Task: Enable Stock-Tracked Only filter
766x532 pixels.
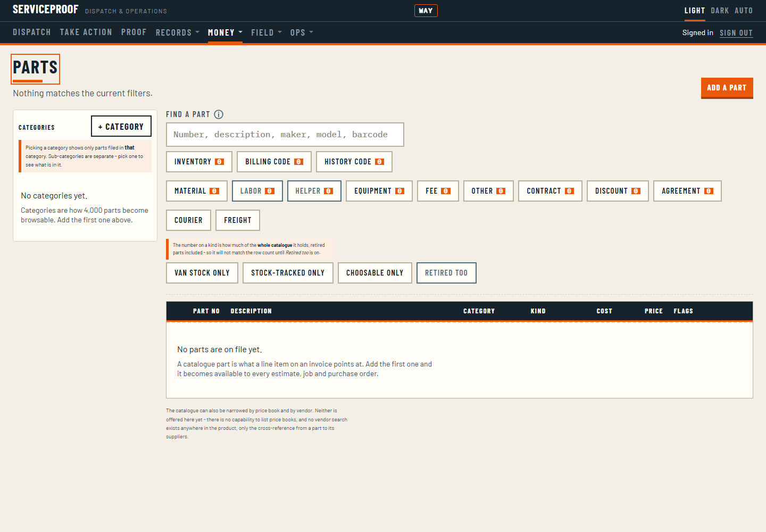Action: pos(288,273)
